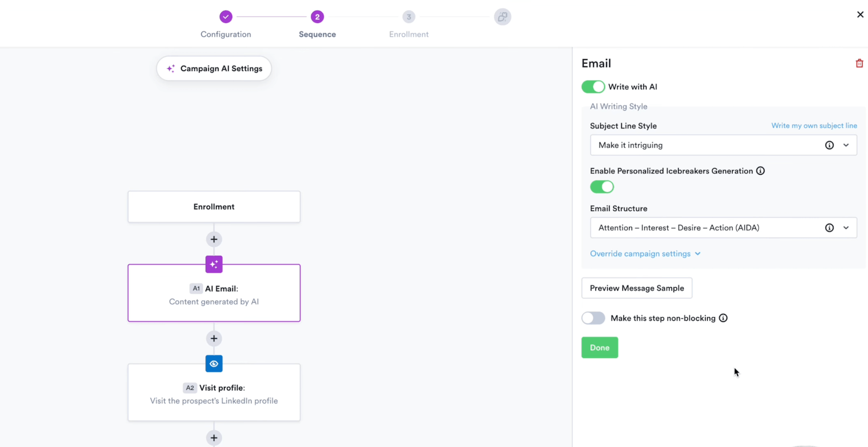
Task: Click the final launch step icon in the stepper
Action: [502, 17]
